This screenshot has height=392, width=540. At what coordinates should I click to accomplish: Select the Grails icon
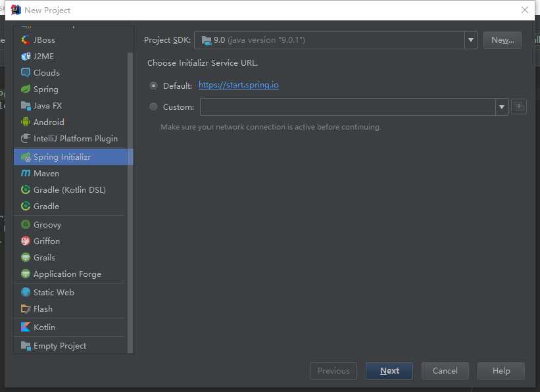[x=26, y=258]
